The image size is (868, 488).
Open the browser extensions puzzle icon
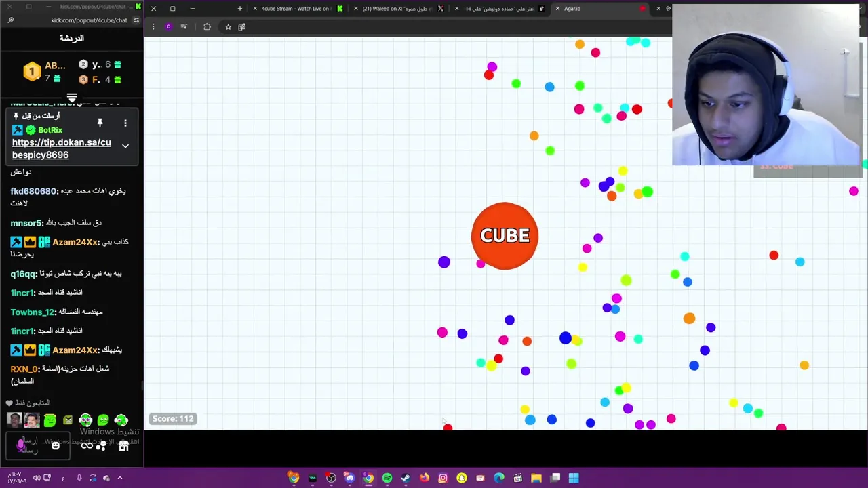(x=207, y=26)
